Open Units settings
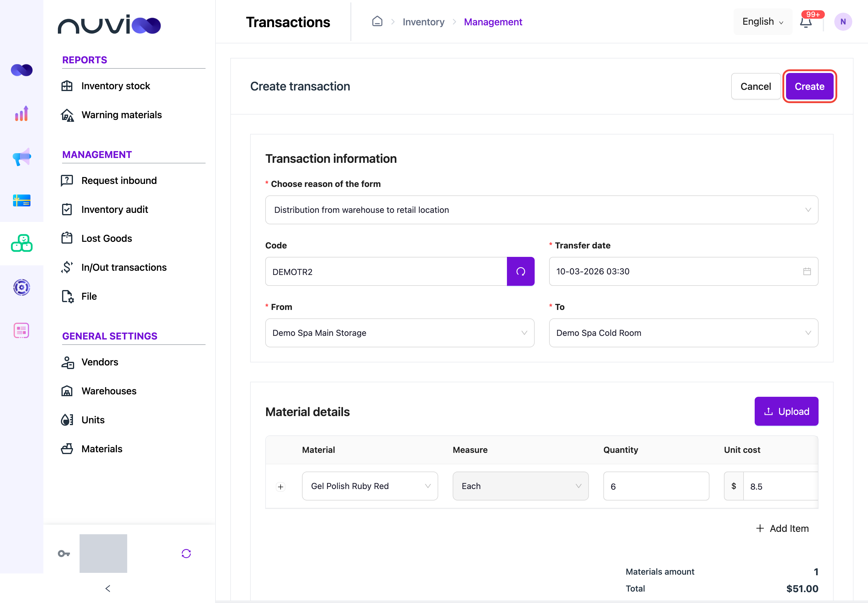 pyautogui.click(x=93, y=420)
